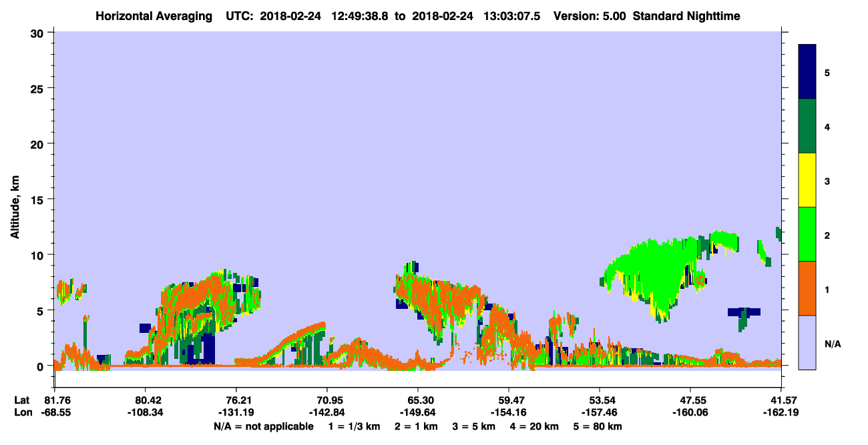This screenshot has width=868, height=445.
Task: Click the dark blue 80 km color swatch
Action: (807, 72)
